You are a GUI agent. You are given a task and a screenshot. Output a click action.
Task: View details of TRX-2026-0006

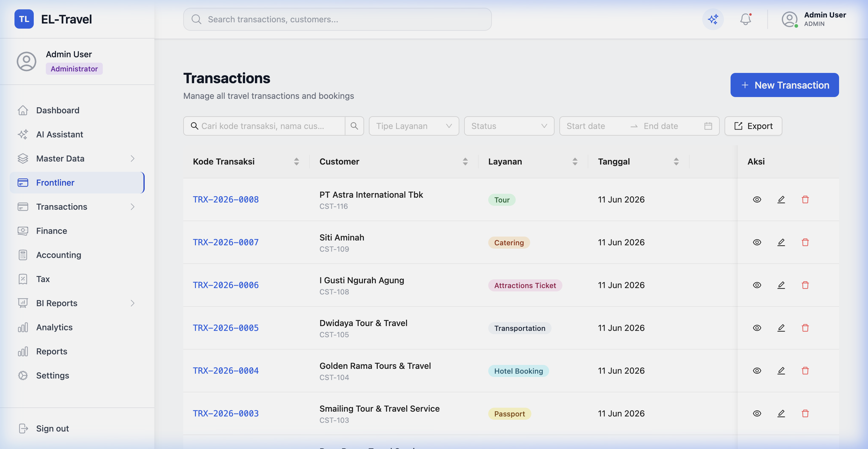coord(757,285)
